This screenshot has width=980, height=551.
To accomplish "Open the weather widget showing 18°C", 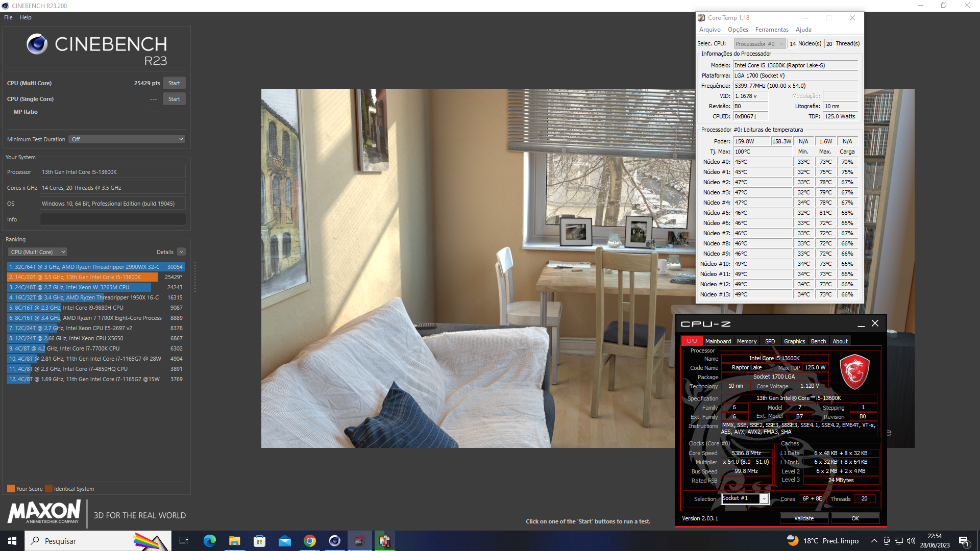I will tap(823, 541).
